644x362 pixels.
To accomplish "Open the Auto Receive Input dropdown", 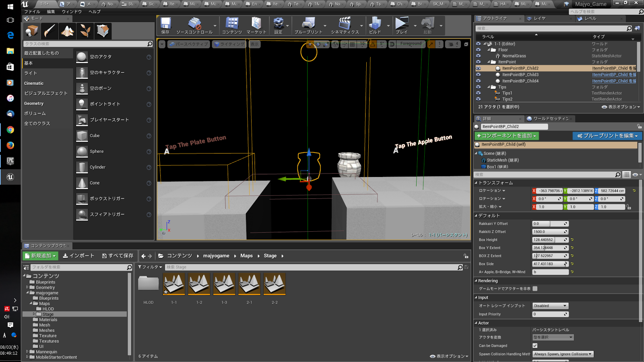I will click(x=550, y=306).
